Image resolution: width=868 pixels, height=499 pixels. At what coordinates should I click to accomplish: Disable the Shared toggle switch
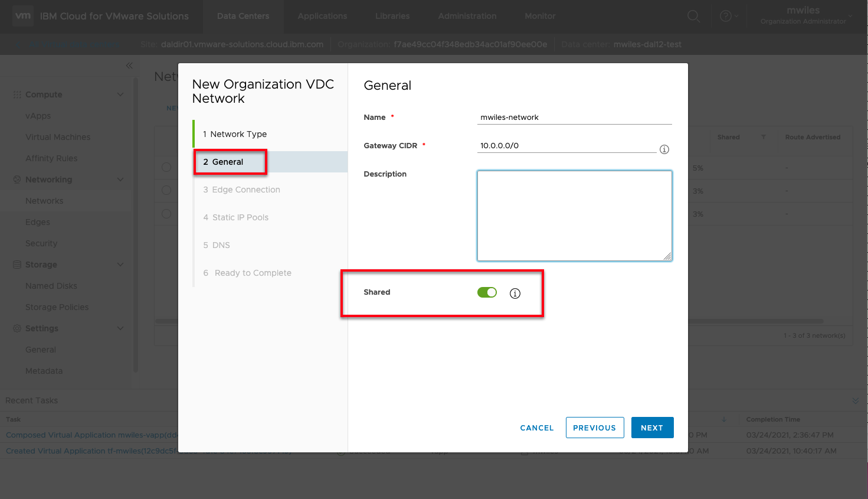(x=487, y=292)
